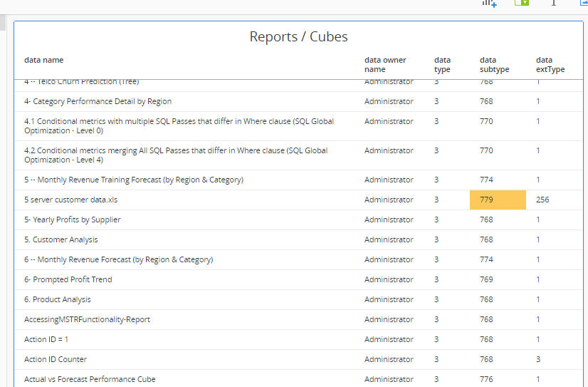Screen dimensions: 588x387
Task: Open the green selector dropdown arrow
Action: 525,3
